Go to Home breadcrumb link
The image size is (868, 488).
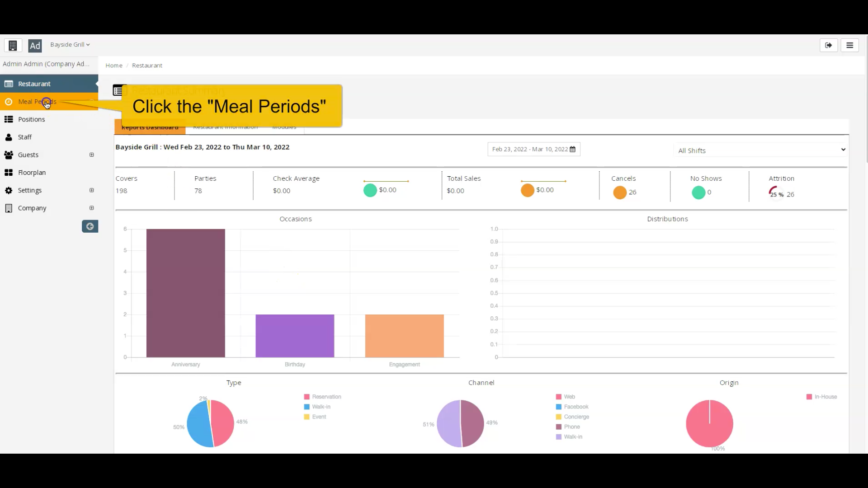114,66
